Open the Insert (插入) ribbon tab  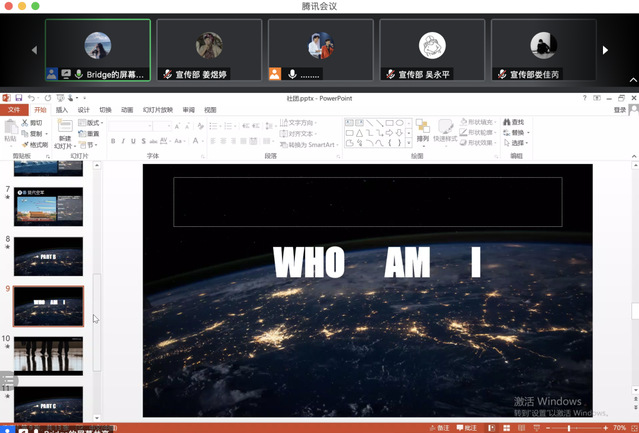point(62,110)
